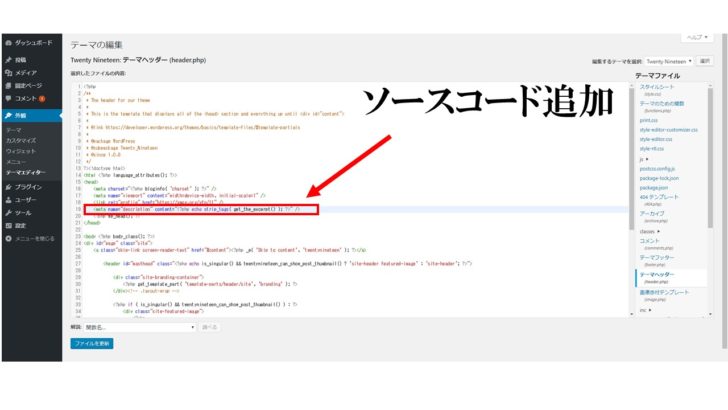Click the 外観 paintbrush icon
This screenshot has width=728, height=410.
pyautogui.click(x=8, y=116)
